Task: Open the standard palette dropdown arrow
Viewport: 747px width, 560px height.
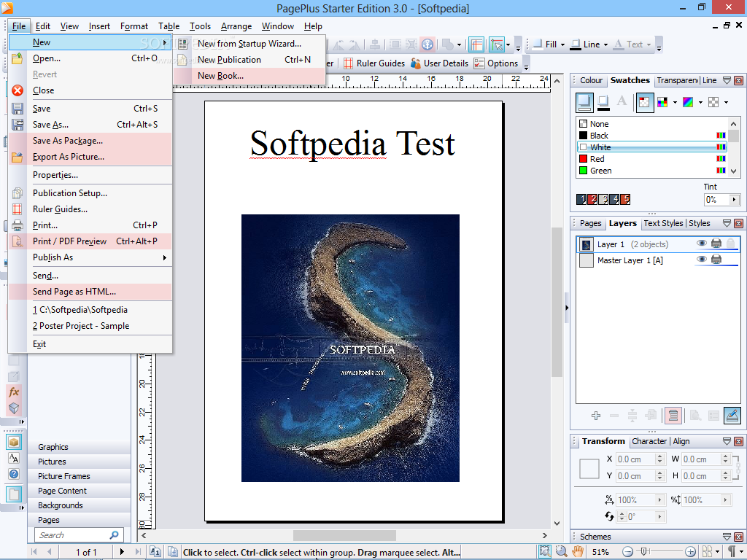Action: tap(675, 102)
